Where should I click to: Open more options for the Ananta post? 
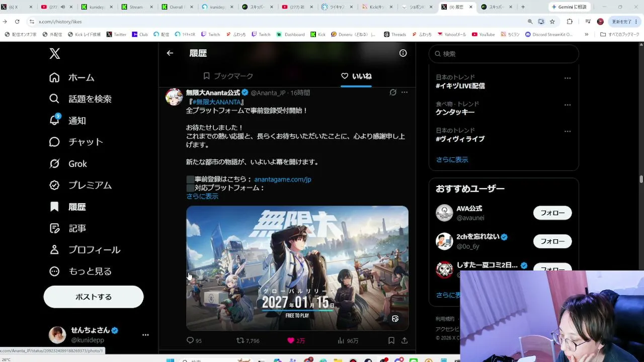pyautogui.click(x=405, y=93)
